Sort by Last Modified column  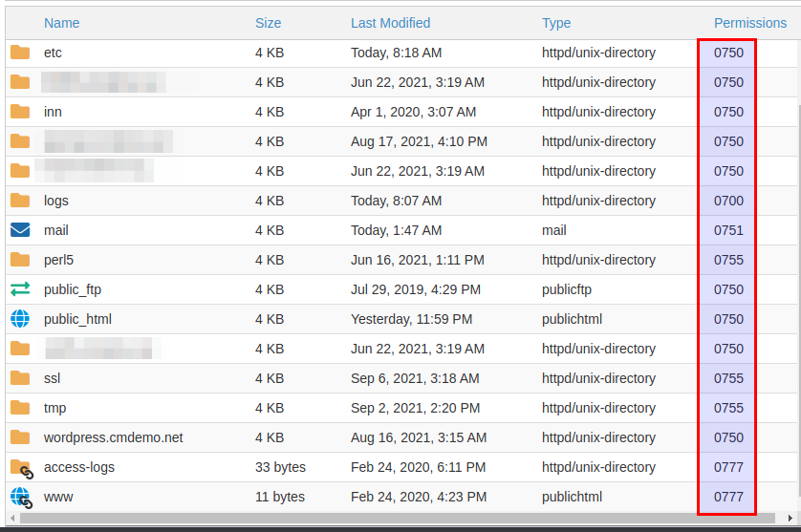(x=390, y=23)
